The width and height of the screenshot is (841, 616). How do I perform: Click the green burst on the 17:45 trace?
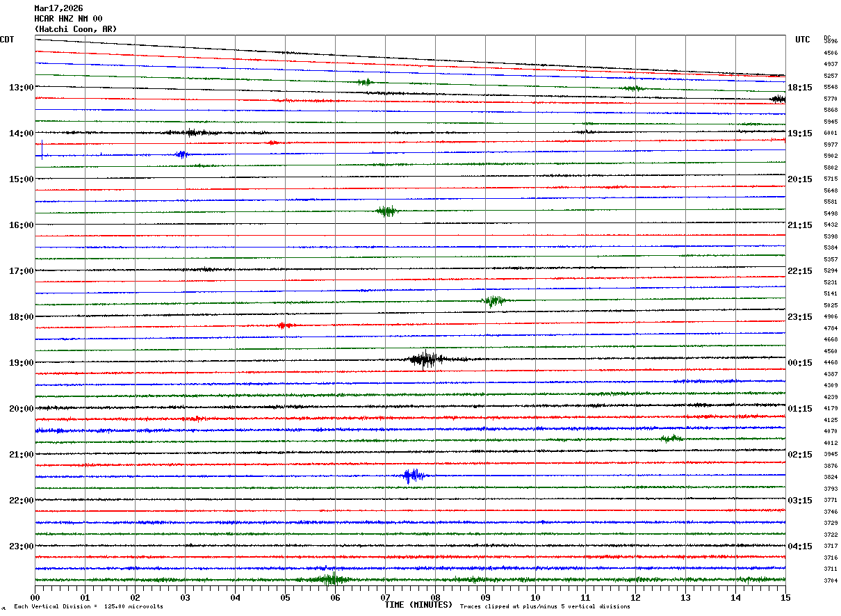click(x=493, y=301)
